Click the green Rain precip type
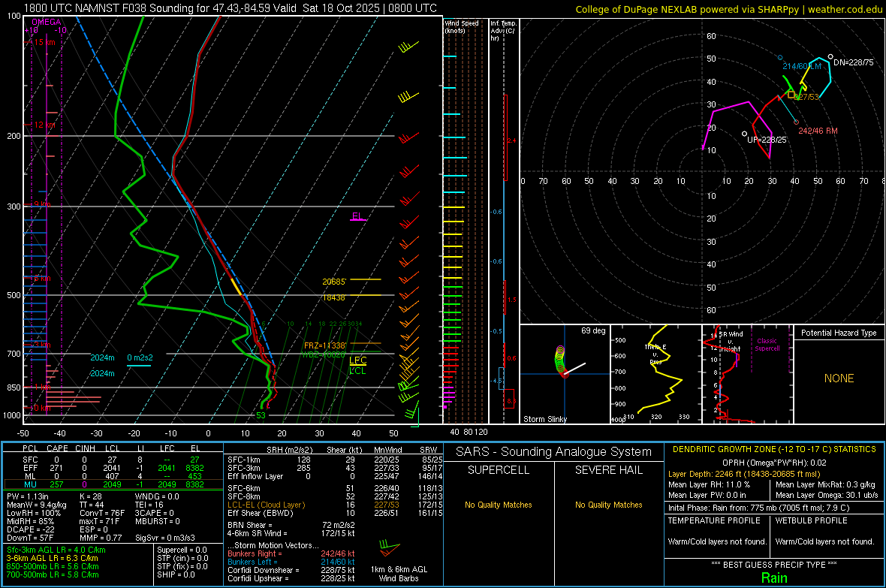Viewport: 886px width, 588px height. point(774,577)
